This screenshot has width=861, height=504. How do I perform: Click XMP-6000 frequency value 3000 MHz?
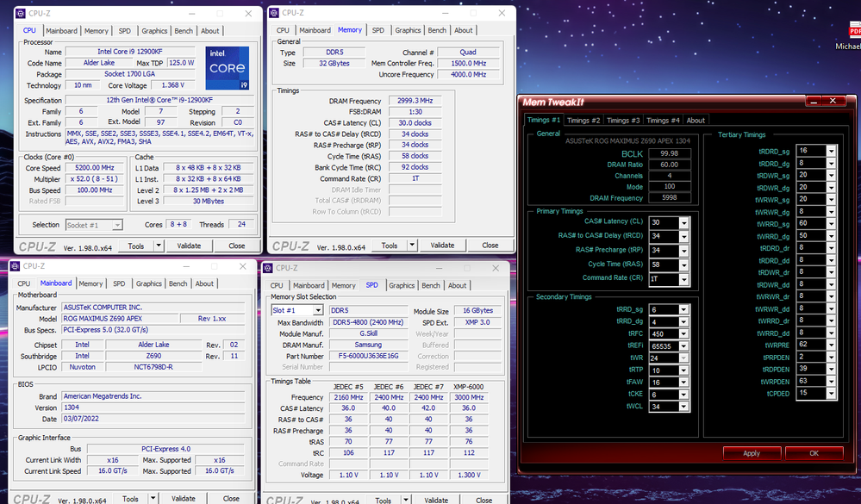coord(469,397)
